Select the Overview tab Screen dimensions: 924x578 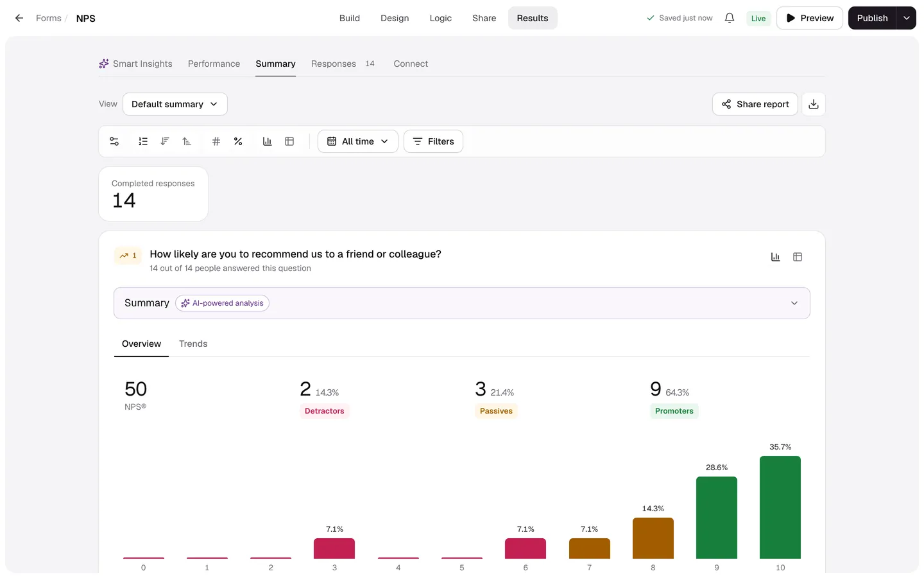coord(142,344)
